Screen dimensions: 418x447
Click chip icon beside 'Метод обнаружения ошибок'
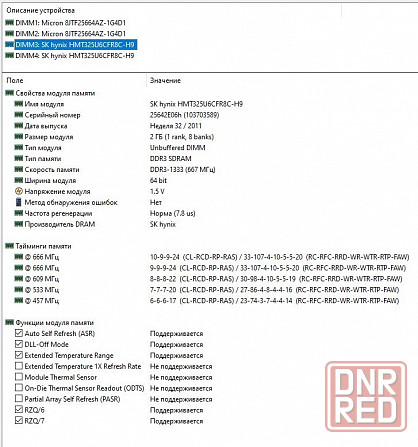[x=19, y=202]
